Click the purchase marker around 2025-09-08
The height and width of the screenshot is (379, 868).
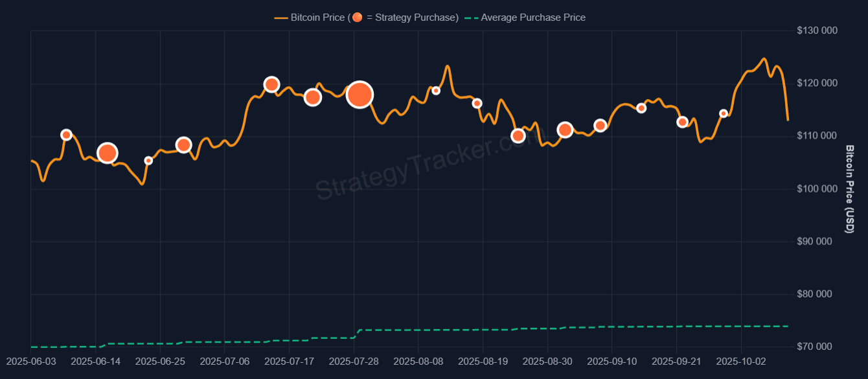pos(600,126)
